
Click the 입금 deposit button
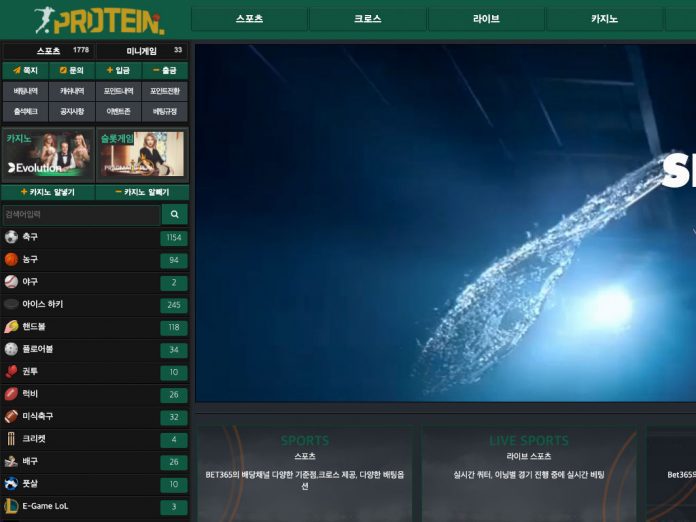[119, 70]
